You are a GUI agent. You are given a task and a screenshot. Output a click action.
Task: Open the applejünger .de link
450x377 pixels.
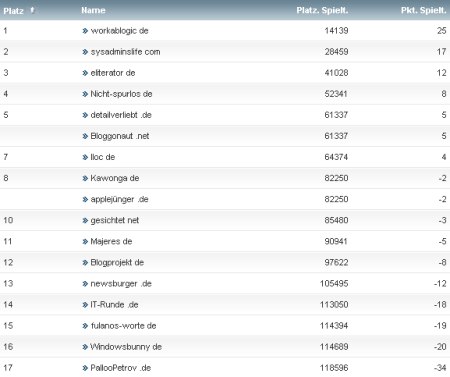pos(119,199)
